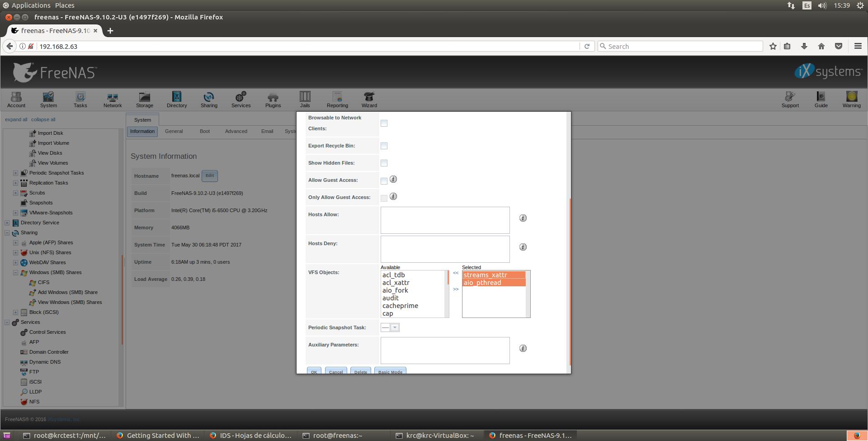Open the Applications menu
Viewport: 868px width, 441px height.
(x=31, y=5)
